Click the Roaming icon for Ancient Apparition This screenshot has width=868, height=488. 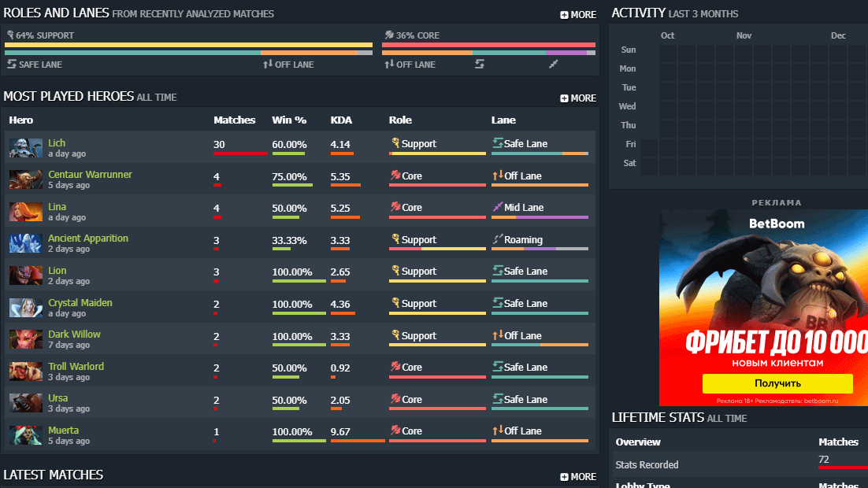click(497, 240)
